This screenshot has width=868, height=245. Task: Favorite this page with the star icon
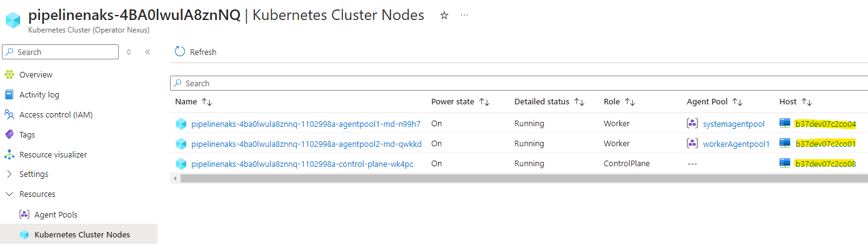[x=444, y=16]
